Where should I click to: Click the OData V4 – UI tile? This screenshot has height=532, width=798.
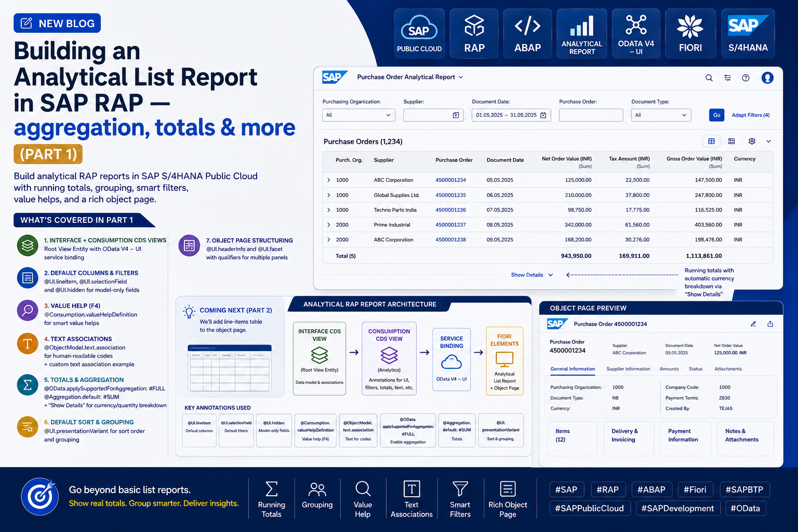pyautogui.click(x=636, y=33)
